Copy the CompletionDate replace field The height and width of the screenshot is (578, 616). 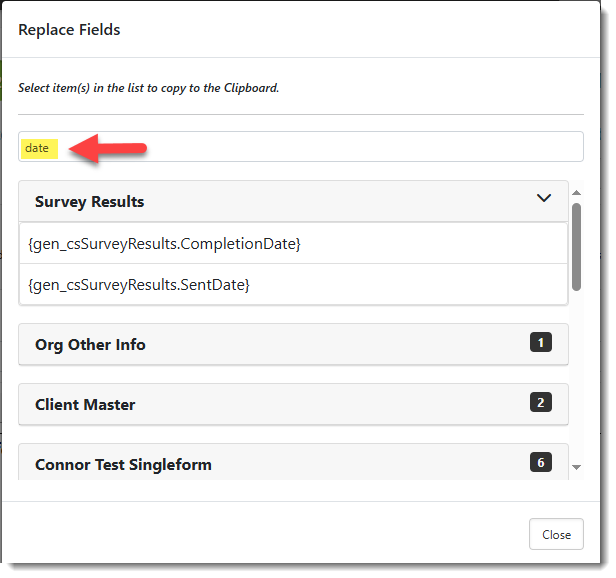165,243
